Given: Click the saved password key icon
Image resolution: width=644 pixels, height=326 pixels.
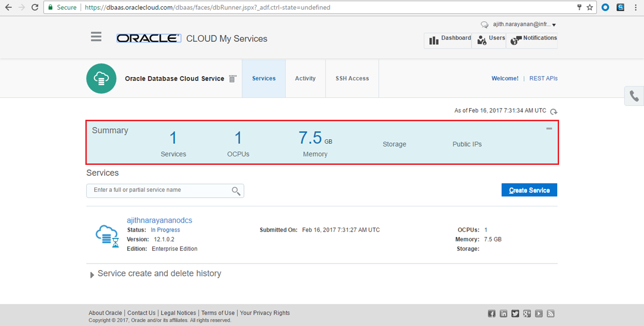Looking at the screenshot, I should (579, 8).
